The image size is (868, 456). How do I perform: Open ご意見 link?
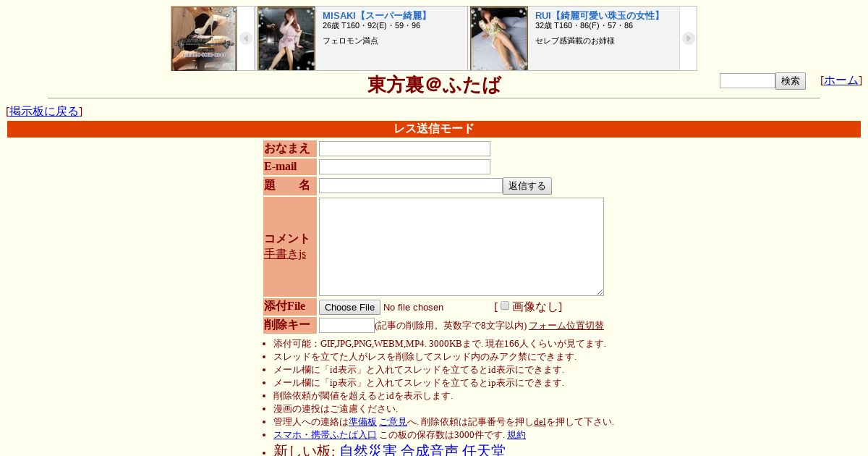[393, 422]
